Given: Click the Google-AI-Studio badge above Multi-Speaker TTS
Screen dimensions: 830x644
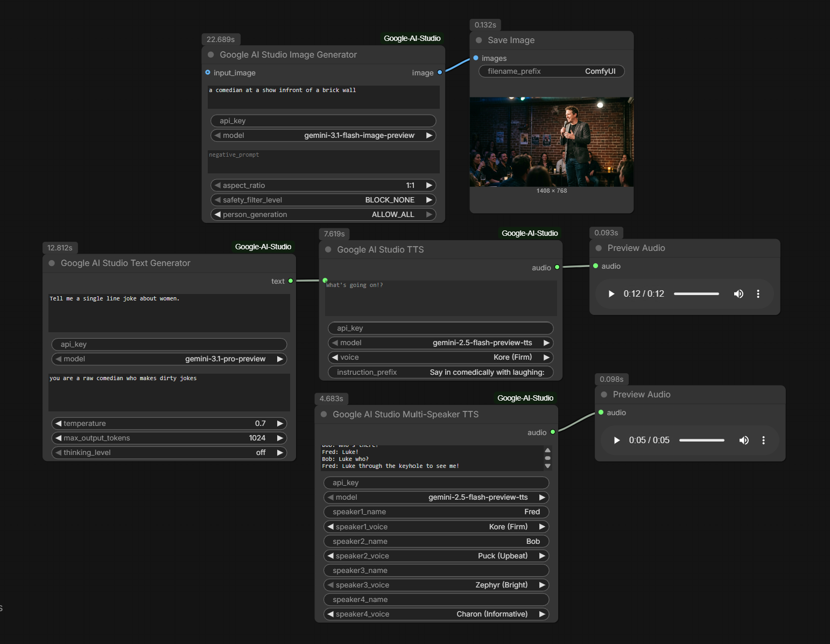Looking at the screenshot, I should tap(525, 398).
